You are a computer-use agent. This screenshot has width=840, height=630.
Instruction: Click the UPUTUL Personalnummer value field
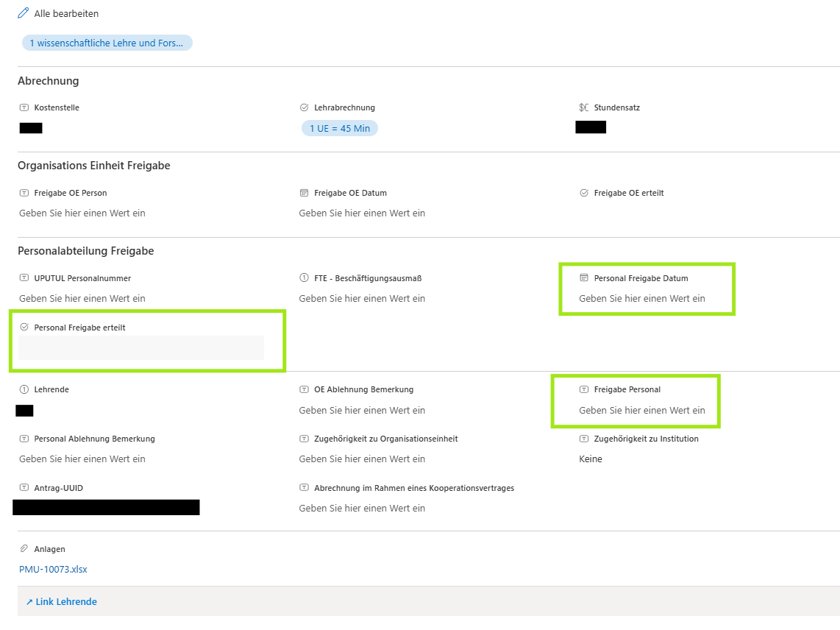(x=82, y=298)
